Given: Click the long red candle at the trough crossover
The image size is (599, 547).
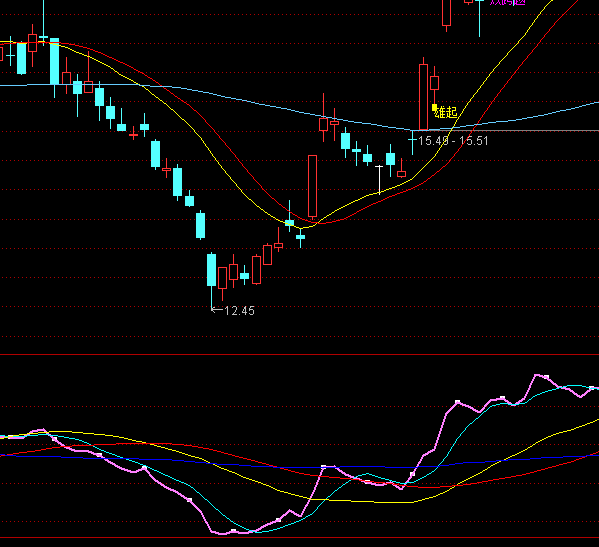Looking at the screenshot, I should pyautogui.click(x=312, y=186).
